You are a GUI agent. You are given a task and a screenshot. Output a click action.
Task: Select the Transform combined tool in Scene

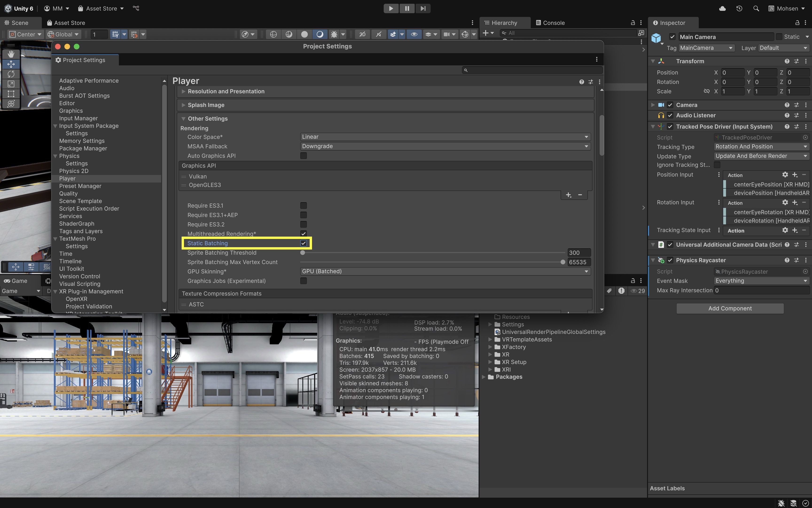tap(11, 103)
